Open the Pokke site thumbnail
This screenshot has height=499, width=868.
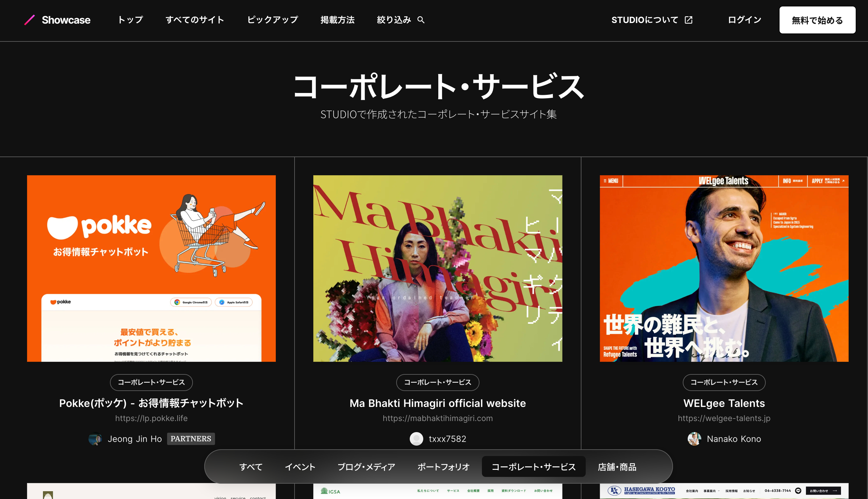[151, 268]
